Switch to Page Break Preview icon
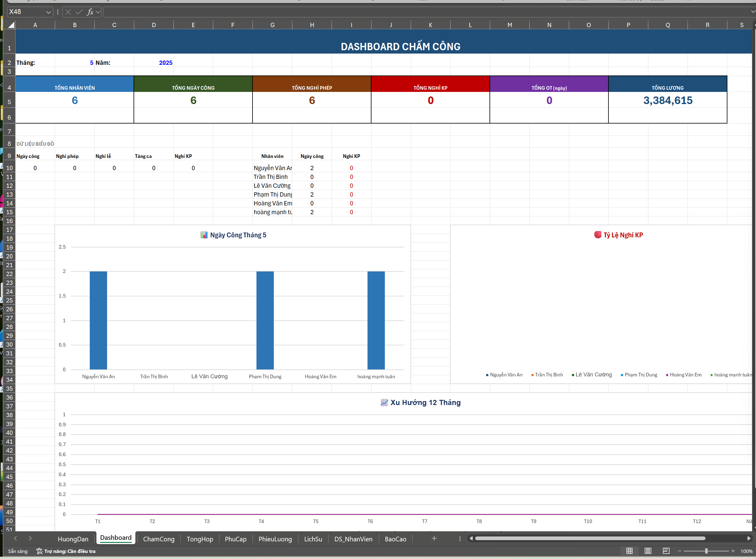Viewport: 756px width, 559px height. click(x=666, y=551)
